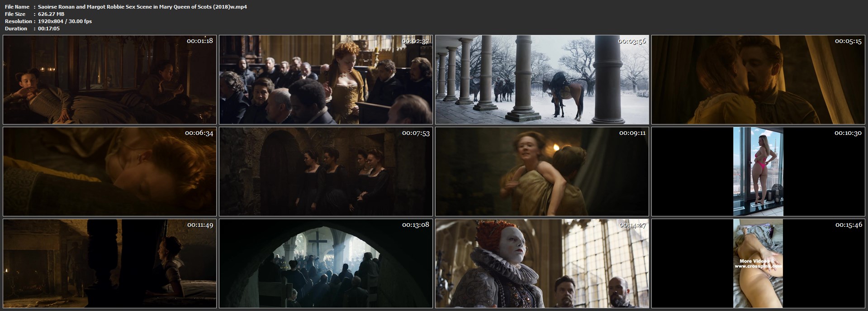This screenshot has height=311, width=868.
Task: Select the dark chamber thumbnail at 00:11:49
Action: [x=110, y=263]
